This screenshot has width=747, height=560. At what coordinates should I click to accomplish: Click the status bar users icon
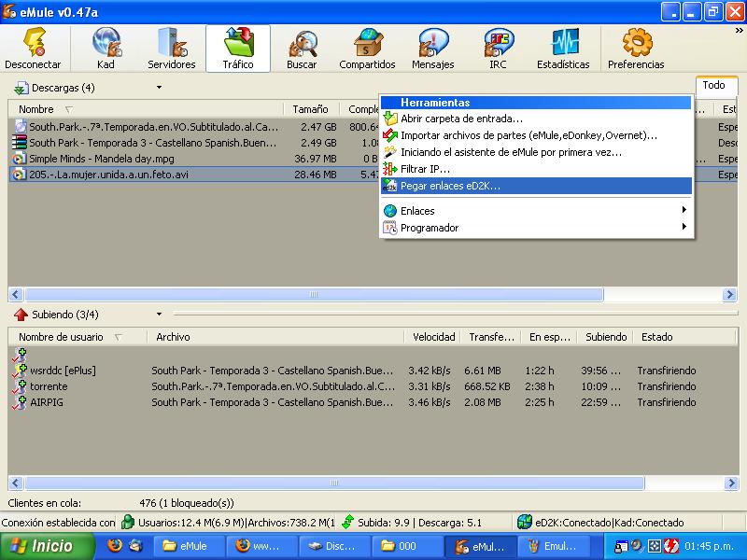128,523
